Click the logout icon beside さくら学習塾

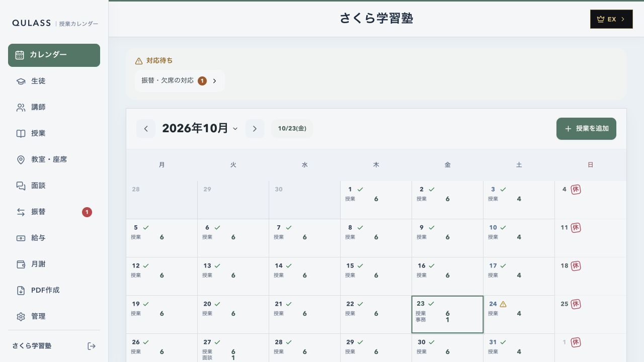tap(91, 346)
